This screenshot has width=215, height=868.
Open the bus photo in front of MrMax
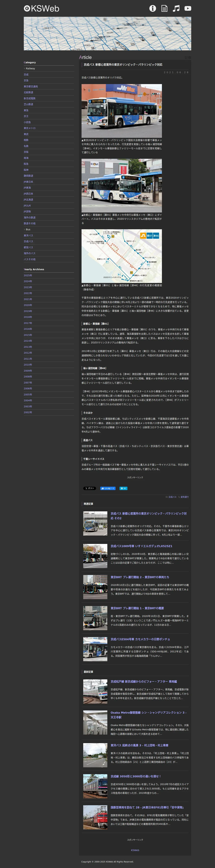pyautogui.click(x=122, y=111)
